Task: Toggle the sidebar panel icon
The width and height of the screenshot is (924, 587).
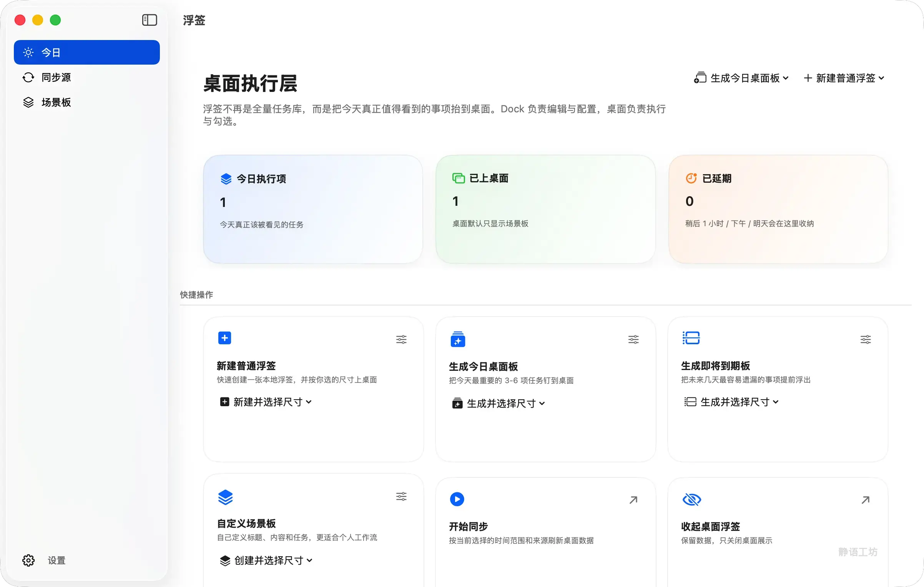Action: pyautogui.click(x=150, y=20)
